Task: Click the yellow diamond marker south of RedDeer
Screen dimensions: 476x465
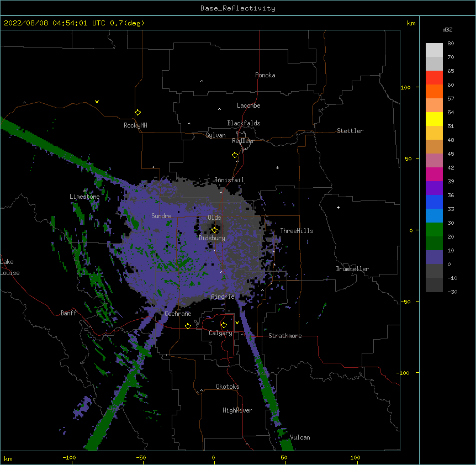Action: (235, 155)
